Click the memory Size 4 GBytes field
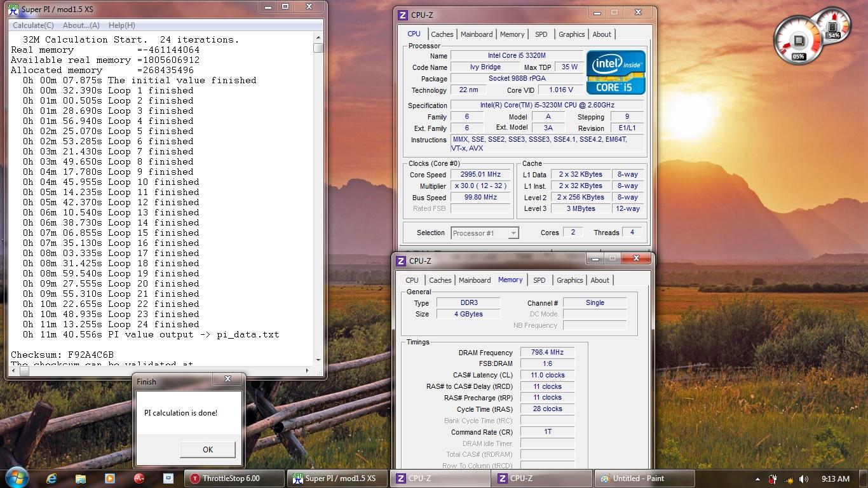This screenshot has width=868, height=488. tap(467, 314)
